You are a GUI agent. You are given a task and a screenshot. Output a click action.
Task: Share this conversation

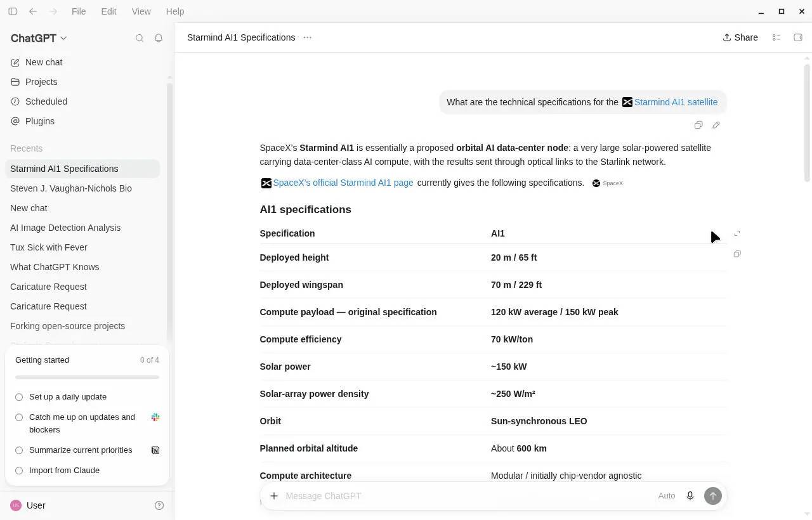coord(740,37)
